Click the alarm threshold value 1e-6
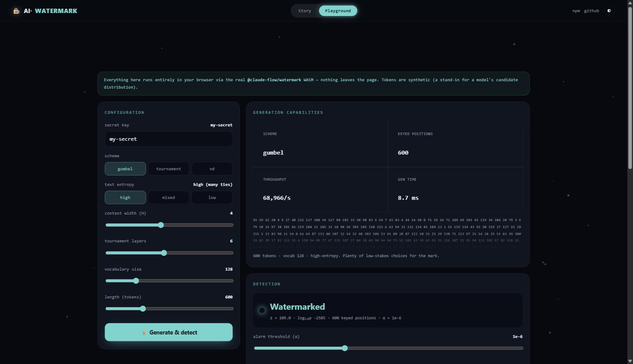Image resolution: width=633 pixels, height=364 pixels. [x=517, y=337]
